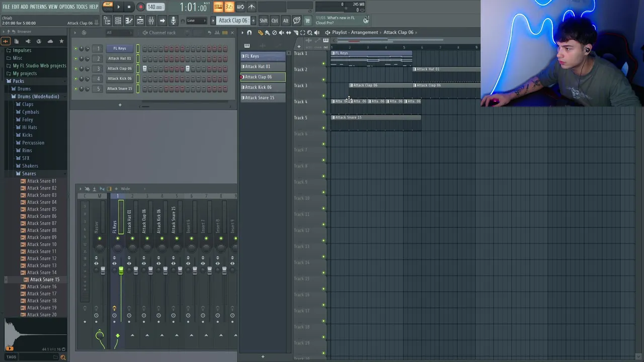
Task: Open the TOOLS menu
Action: (x=82, y=7)
